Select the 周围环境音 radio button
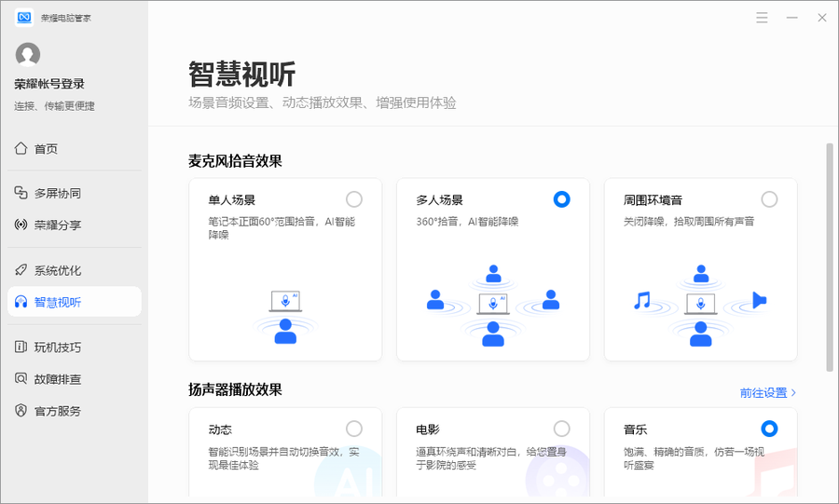Screen dimensions: 839x504 click(x=769, y=199)
